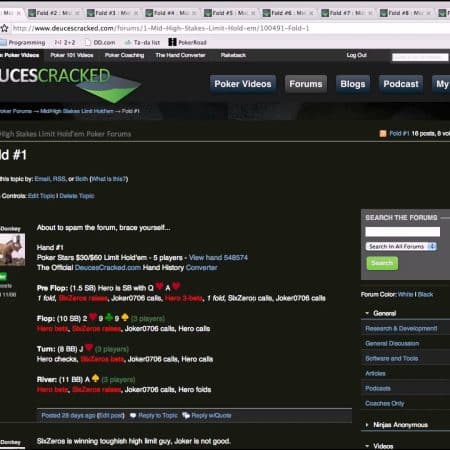450x450 pixels.
Task: Set forum color to White
Action: point(405,294)
